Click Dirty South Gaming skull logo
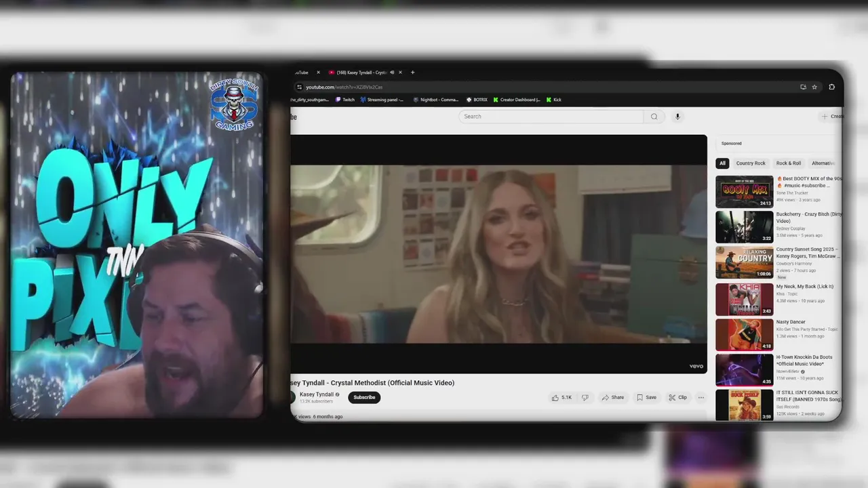 coord(234,105)
